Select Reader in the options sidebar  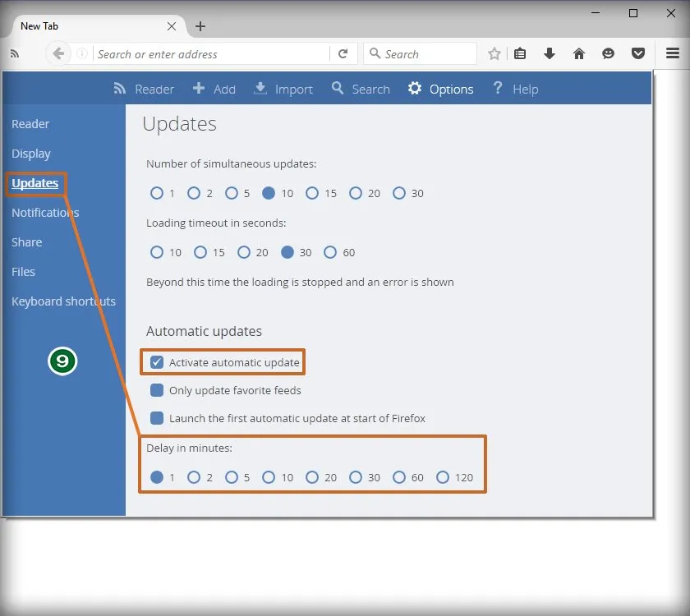tap(30, 124)
